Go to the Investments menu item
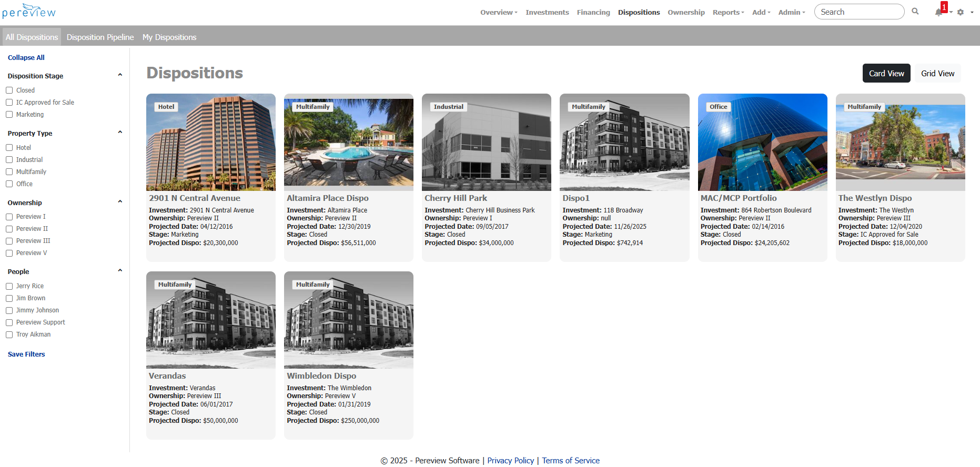The width and height of the screenshot is (980, 467). [x=547, y=12]
